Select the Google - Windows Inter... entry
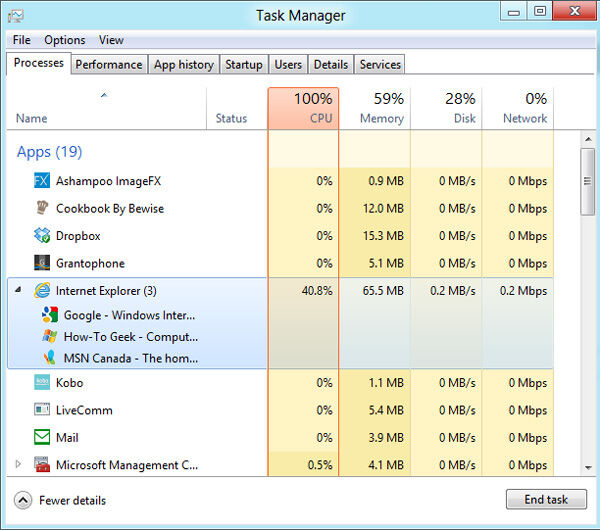The image size is (600, 530). pyautogui.click(x=130, y=315)
